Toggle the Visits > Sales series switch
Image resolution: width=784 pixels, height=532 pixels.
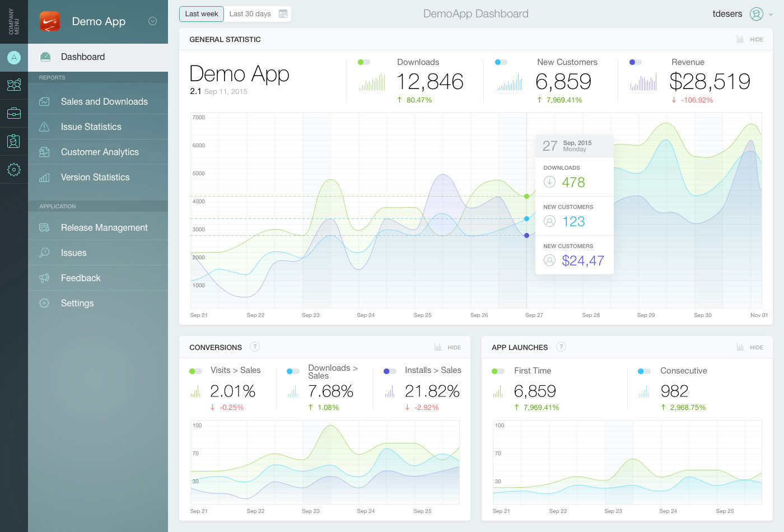[x=195, y=371]
